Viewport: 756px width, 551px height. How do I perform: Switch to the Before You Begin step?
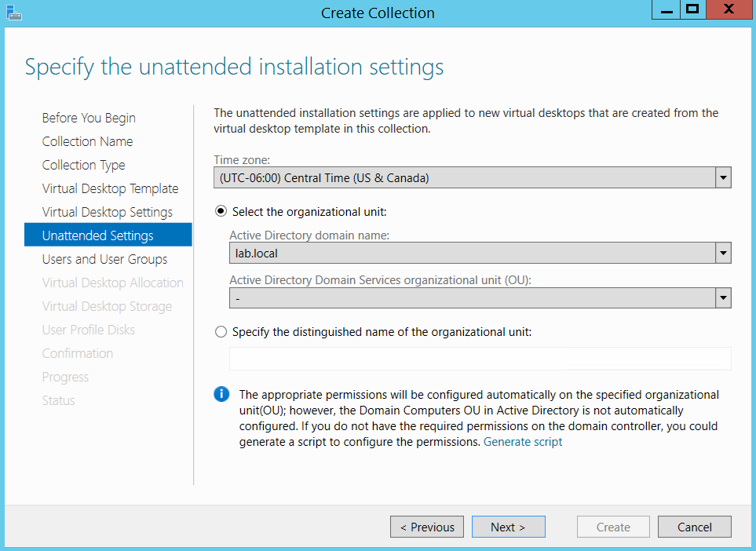click(x=88, y=118)
